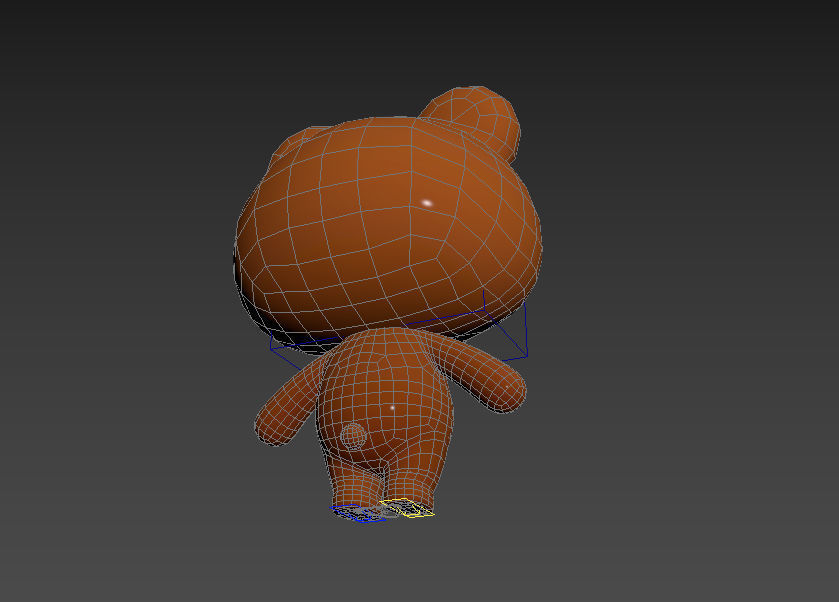Select the yellow footstep helper at feet

pyautogui.click(x=407, y=508)
